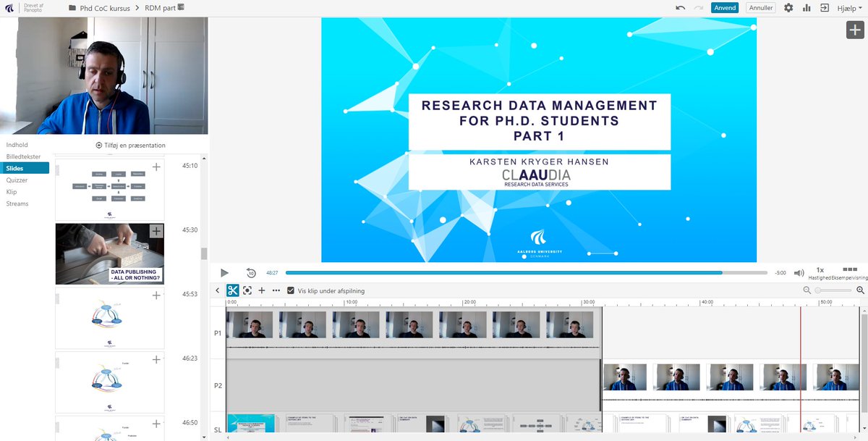Image resolution: width=868 pixels, height=441 pixels.
Task: Select the scissors cut tool
Action: coord(232,290)
